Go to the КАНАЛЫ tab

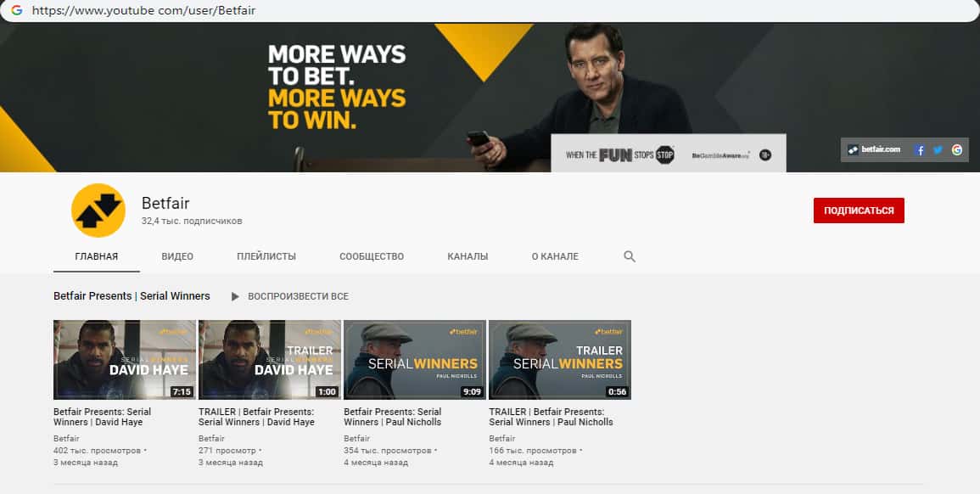tap(468, 256)
